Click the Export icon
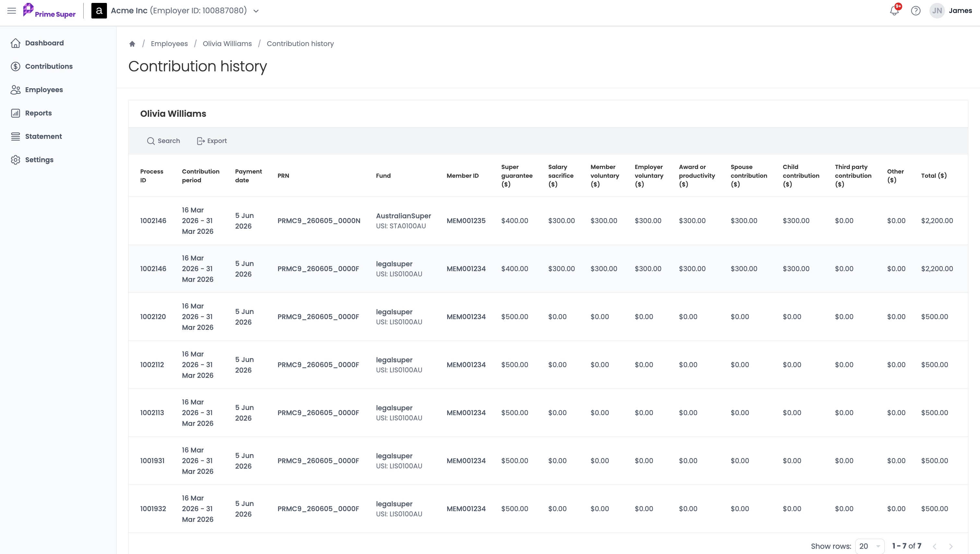980x554 pixels. tap(201, 141)
